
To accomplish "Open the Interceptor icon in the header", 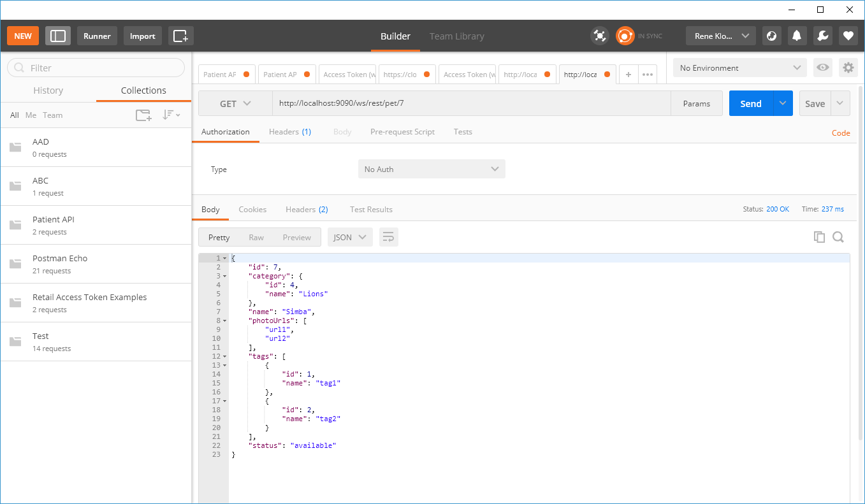I will click(x=599, y=36).
